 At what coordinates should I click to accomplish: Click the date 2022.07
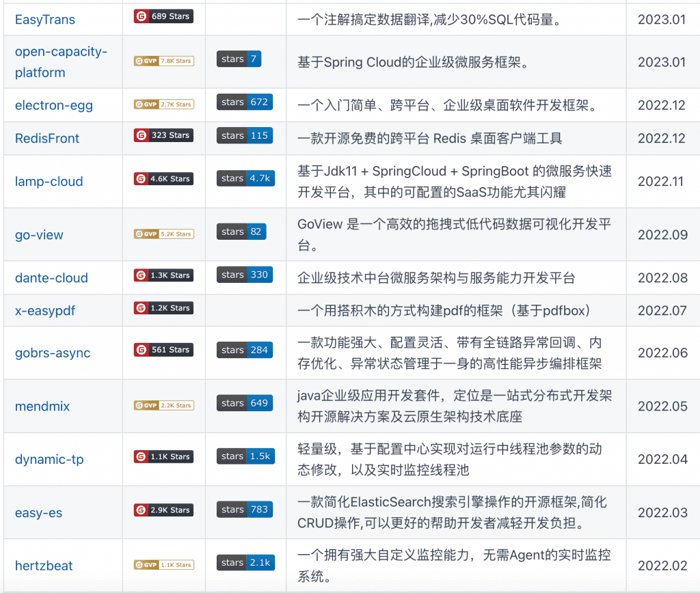coord(662,311)
